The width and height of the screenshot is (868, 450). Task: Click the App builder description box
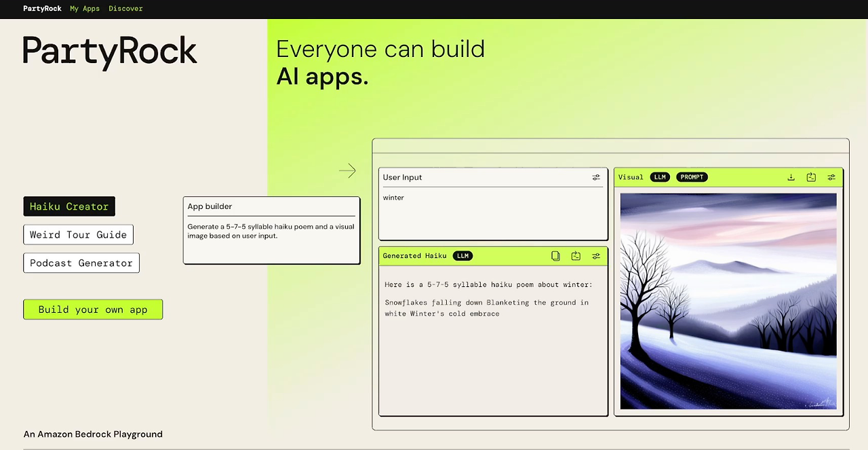(271, 231)
